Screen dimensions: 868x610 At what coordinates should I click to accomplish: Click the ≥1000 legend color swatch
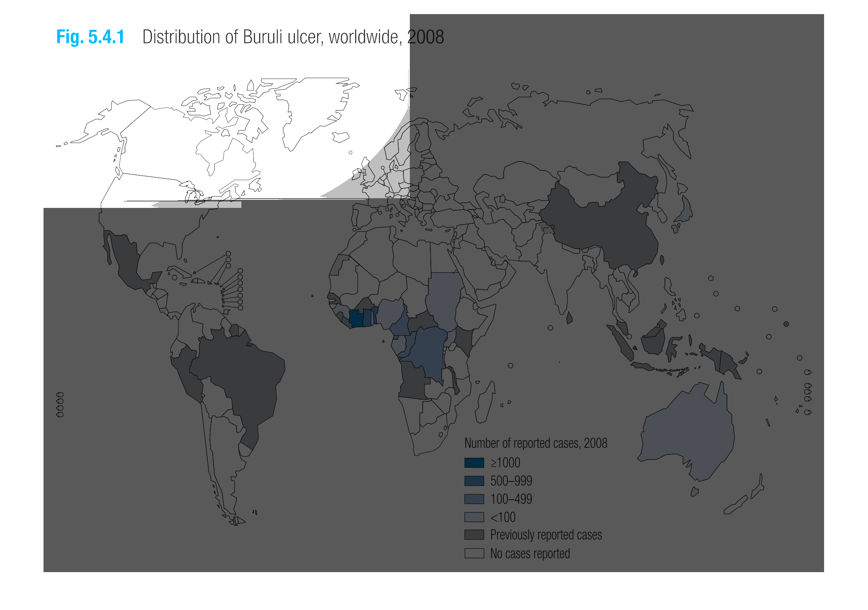tap(474, 463)
